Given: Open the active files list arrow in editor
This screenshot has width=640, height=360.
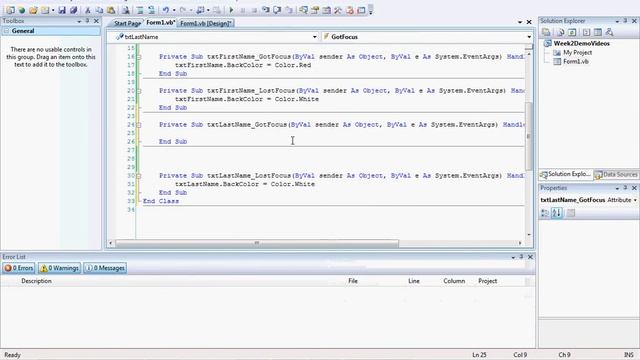Looking at the screenshot, I should click(520, 22).
